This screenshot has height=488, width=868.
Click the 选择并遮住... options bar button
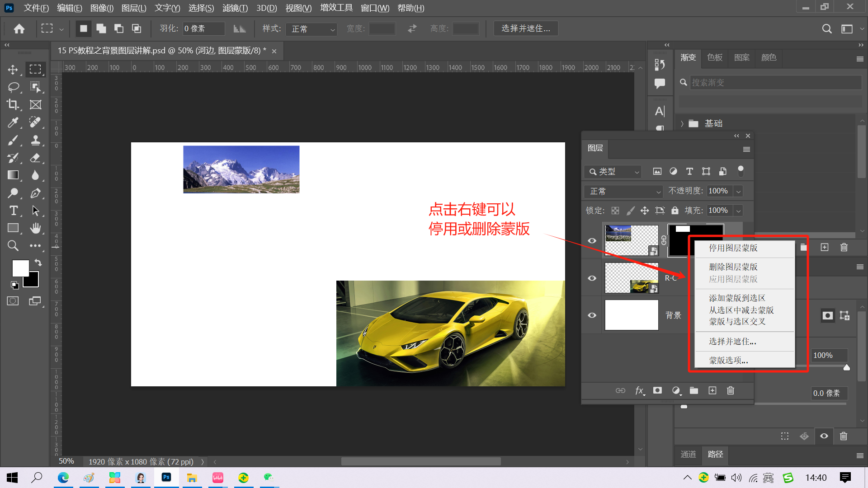click(x=525, y=28)
